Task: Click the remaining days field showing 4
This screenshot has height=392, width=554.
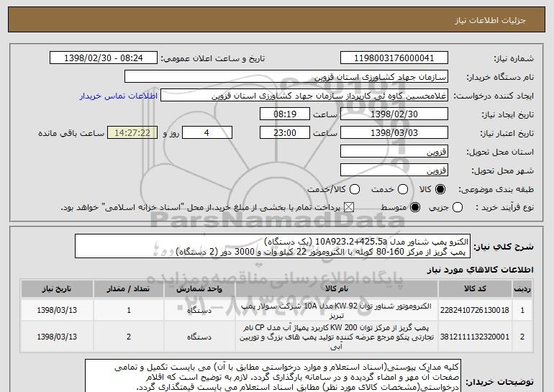Action: point(207,133)
